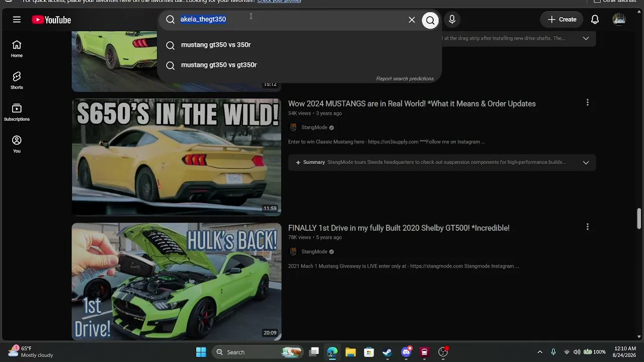The width and height of the screenshot is (644, 362).
Task: Click 'Report search predictions' link
Action: click(x=405, y=79)
